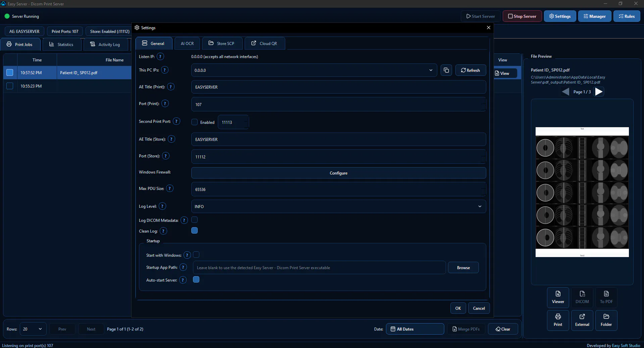Open the All Dates date filter
644x348 pixels.
pos(415,329)
